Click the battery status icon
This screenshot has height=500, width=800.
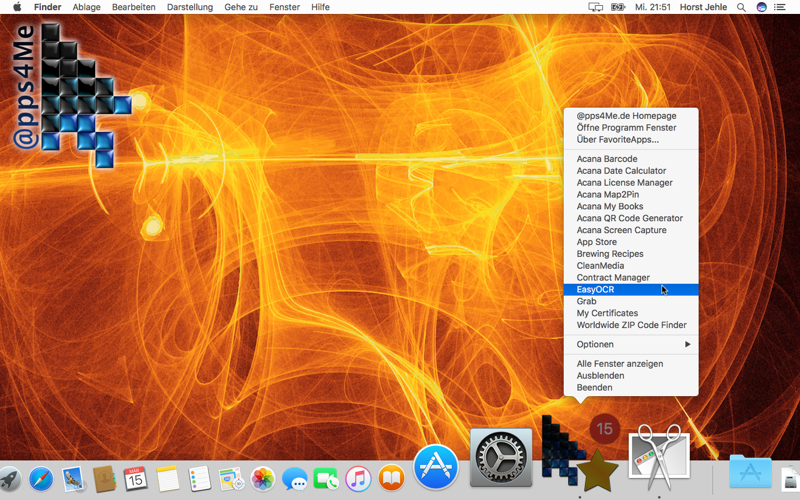point(618,7)
